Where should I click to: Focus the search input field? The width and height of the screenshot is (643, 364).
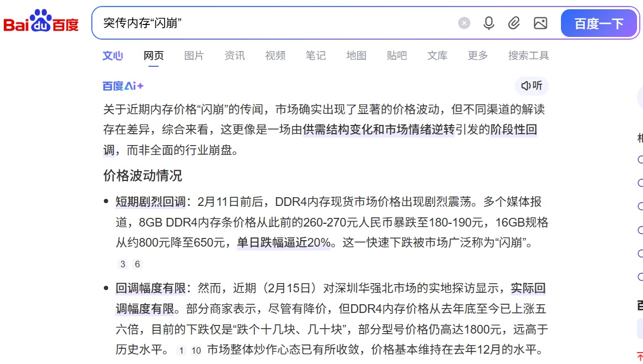pyautogui.click(x=274, y=23)
